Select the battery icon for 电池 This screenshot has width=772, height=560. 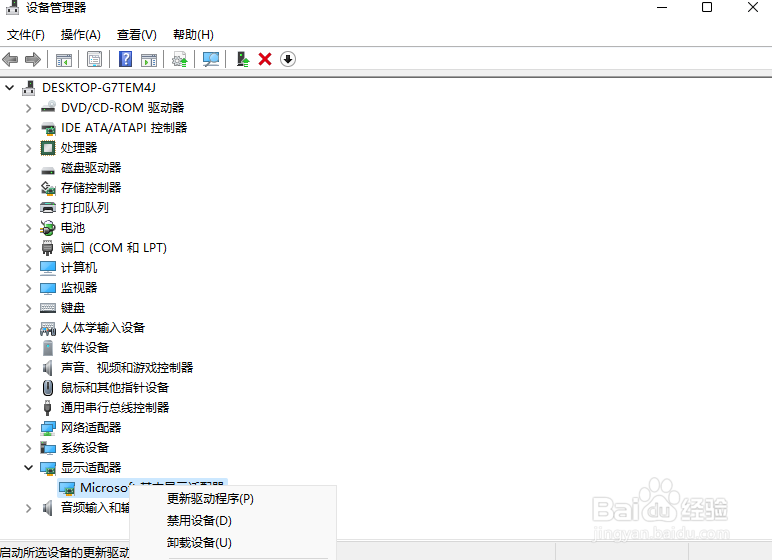point(48,228)
